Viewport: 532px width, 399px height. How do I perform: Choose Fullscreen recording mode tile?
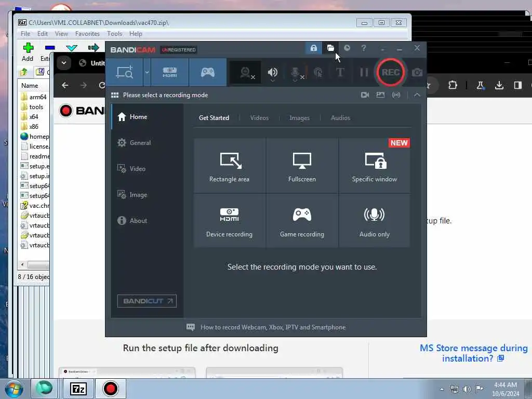(302, 166)
